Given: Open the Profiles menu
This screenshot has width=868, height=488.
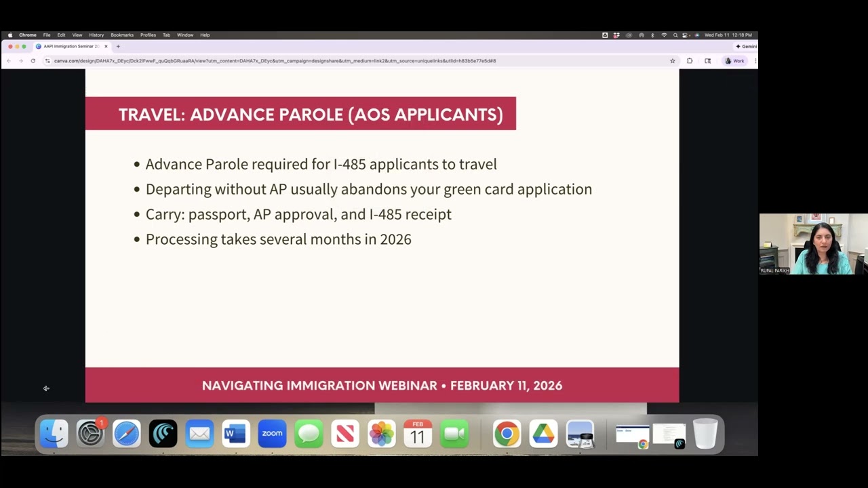Looking at the screenshot, I should [148, 35].
